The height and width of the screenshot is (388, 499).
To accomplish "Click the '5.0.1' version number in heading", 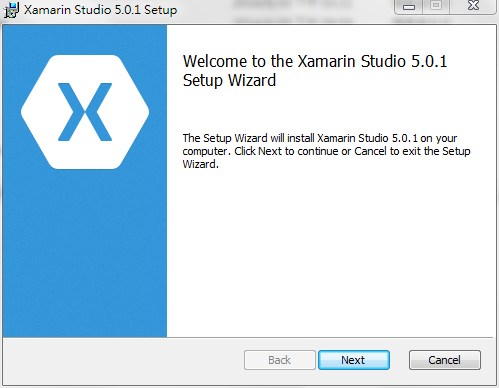I will pos(429,61).
